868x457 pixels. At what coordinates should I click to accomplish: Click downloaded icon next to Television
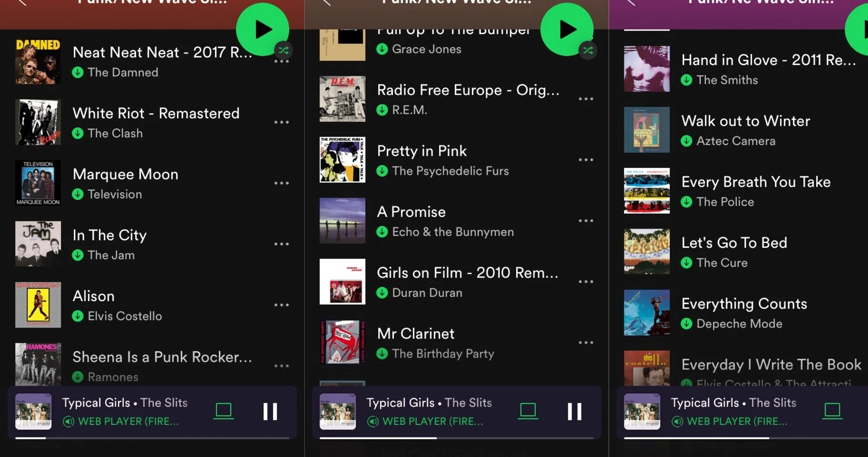(x=78, y=194)
